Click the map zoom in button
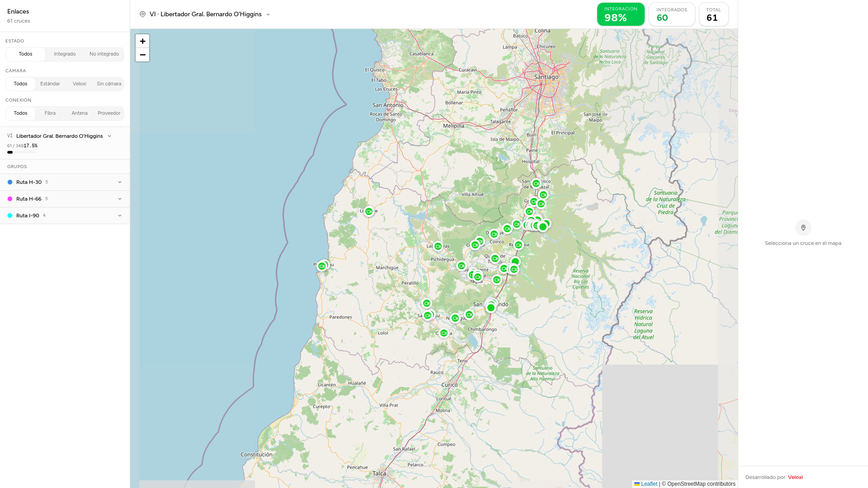The image size is (868, 488). (142, 41)
